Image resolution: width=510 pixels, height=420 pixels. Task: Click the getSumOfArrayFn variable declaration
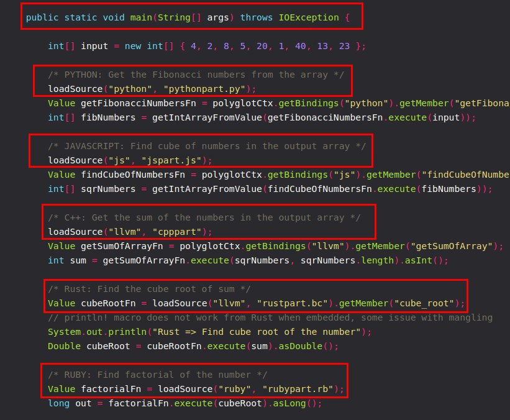coord(275,247)
